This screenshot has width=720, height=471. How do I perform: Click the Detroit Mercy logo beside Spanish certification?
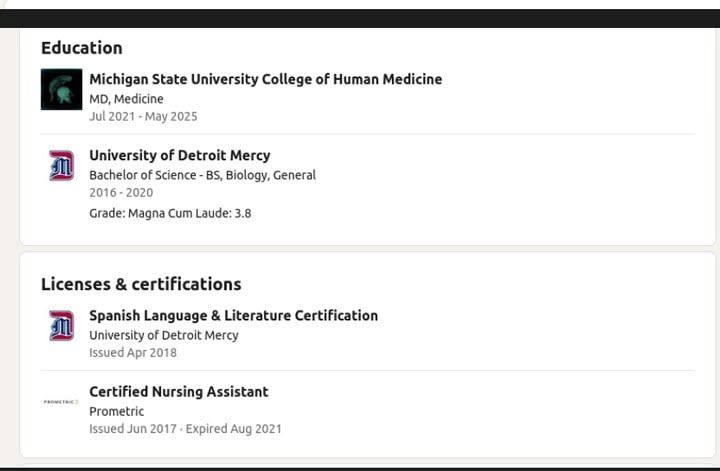61,326
